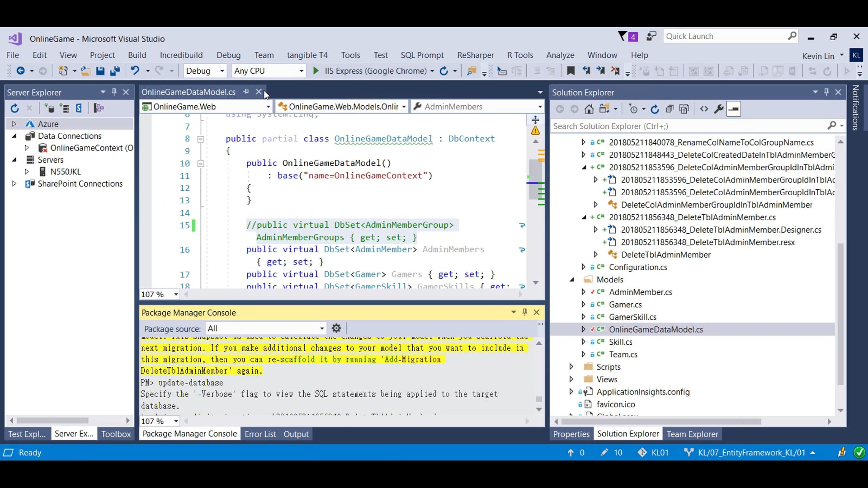Open the Team Explorer panel

pos(693,434)
